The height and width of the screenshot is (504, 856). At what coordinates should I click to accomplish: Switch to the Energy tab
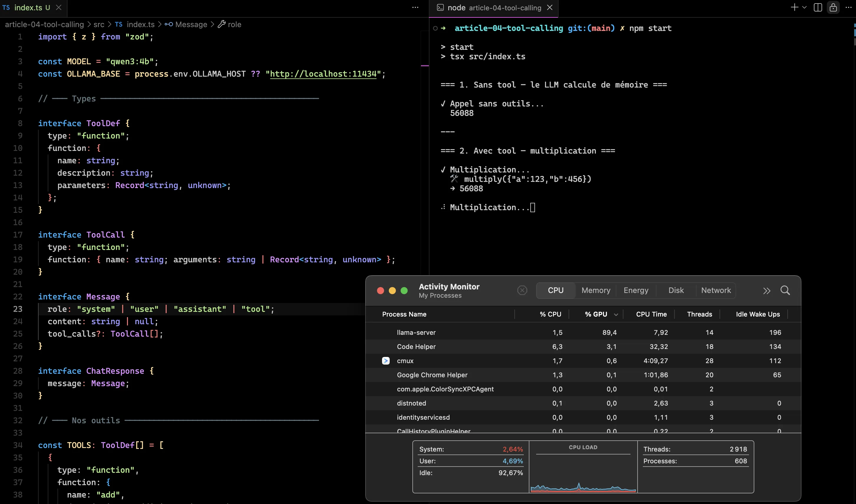pyautogui.click(x=636, y=290)
